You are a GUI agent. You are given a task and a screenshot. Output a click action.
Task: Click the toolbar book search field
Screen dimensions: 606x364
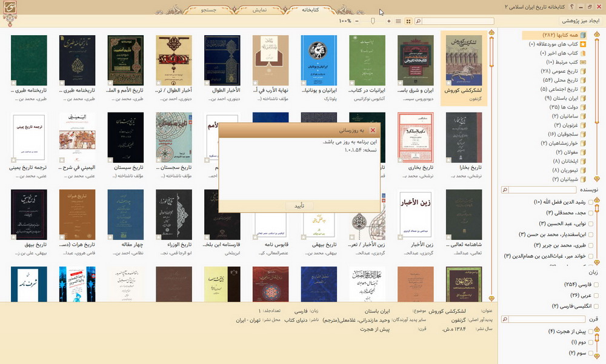coord(458,21)
